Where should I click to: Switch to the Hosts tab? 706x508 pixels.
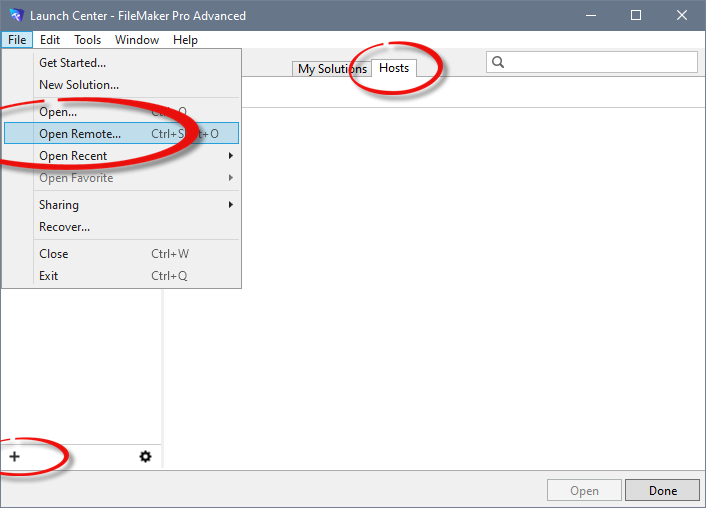394,68
